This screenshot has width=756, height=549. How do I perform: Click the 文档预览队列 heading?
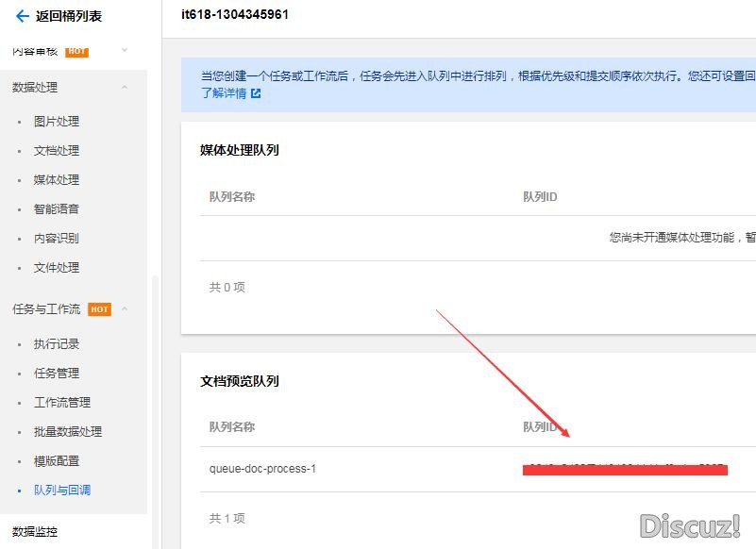[240, 381]
